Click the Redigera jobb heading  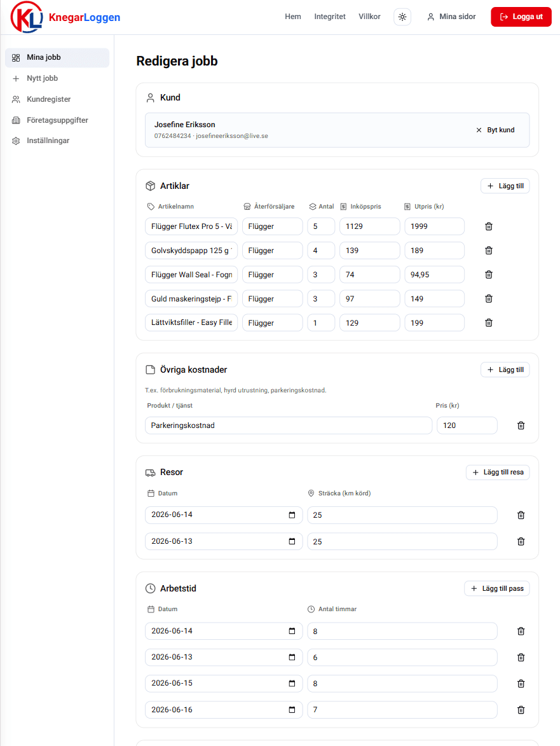177,62
